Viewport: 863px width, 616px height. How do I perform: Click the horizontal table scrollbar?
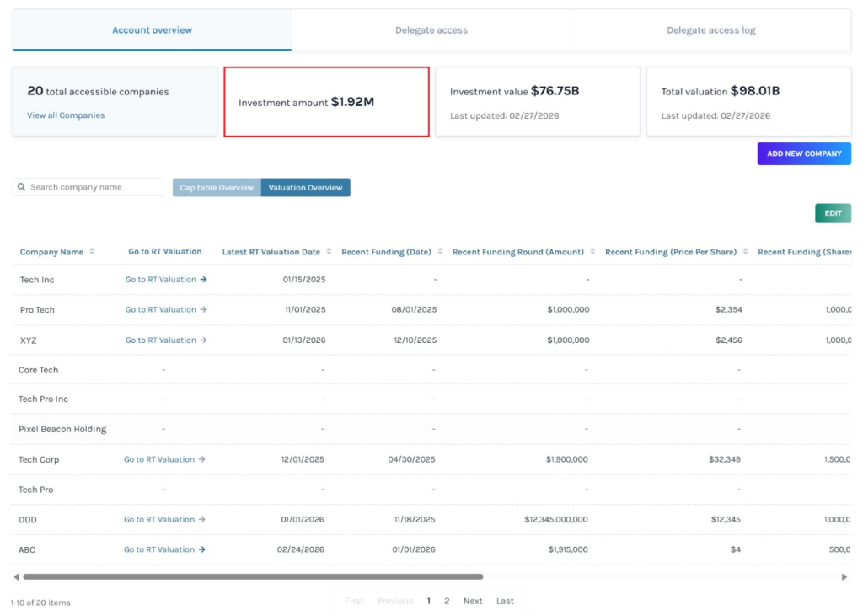click(x=253, y=577)
